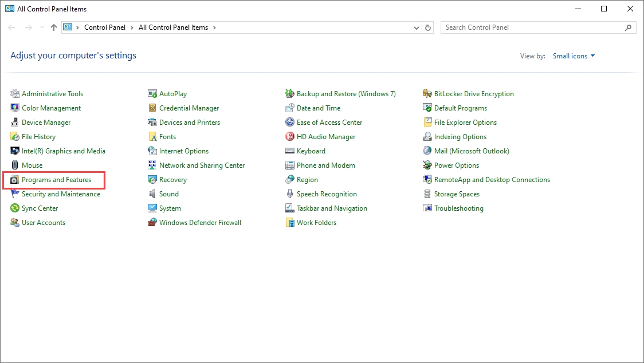This screenshot has height=363, width=644.
Task: Open the Troubleshooting icon
Action: click(x=427, y=208)
